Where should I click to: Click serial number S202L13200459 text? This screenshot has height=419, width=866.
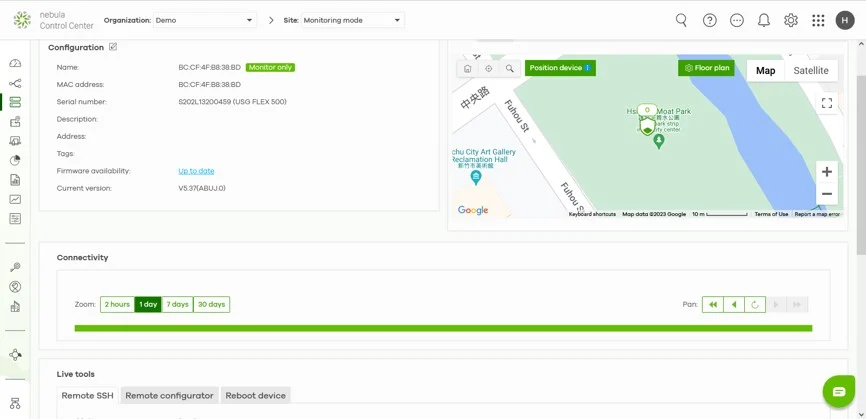coord(233,102)
